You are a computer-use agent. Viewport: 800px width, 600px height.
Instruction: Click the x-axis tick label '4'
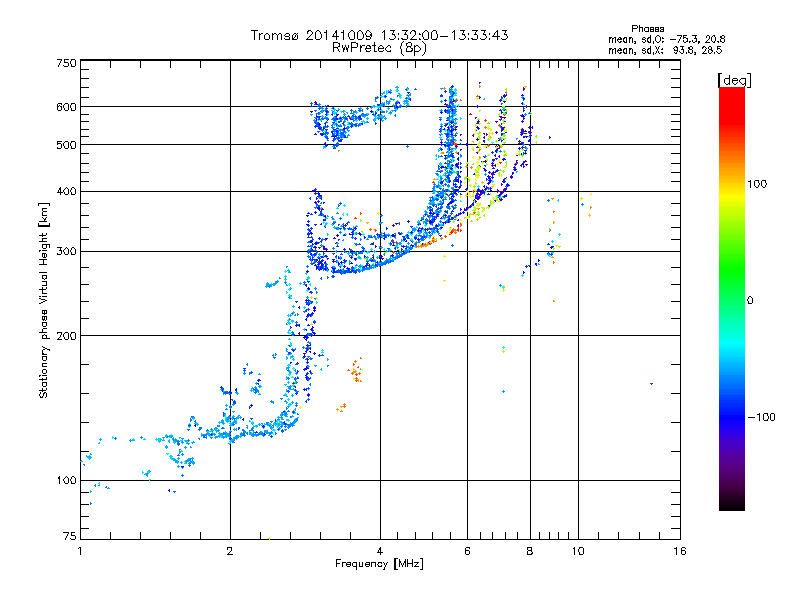click(x=380, y=551)
